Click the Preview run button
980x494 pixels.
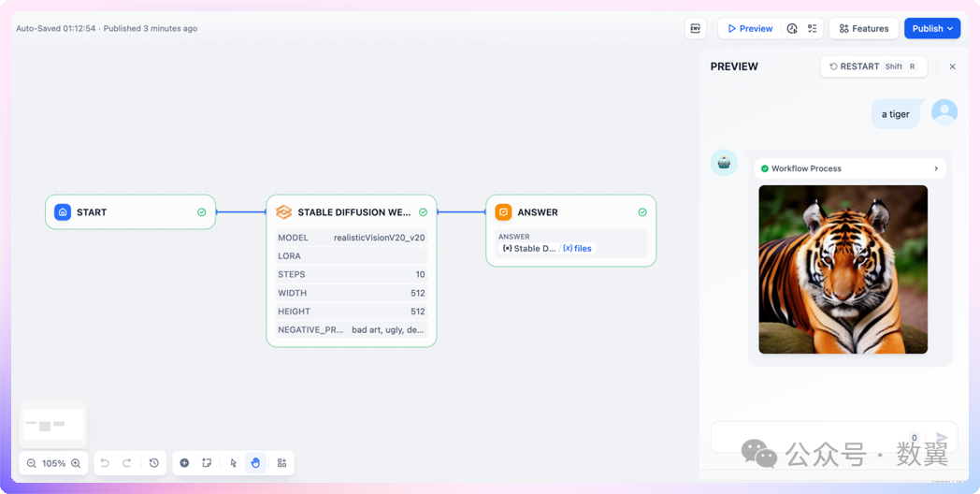pyautogui.click(x=750, y=28)
